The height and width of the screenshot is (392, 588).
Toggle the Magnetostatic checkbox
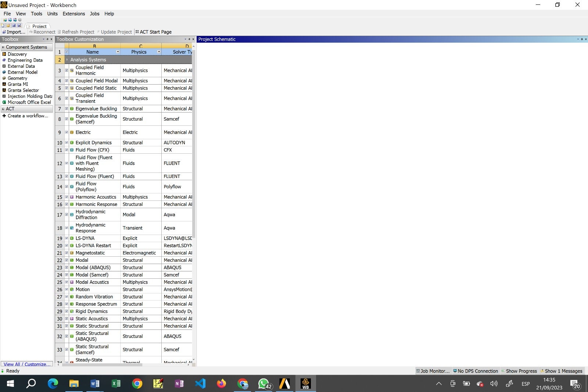(67, 253)
